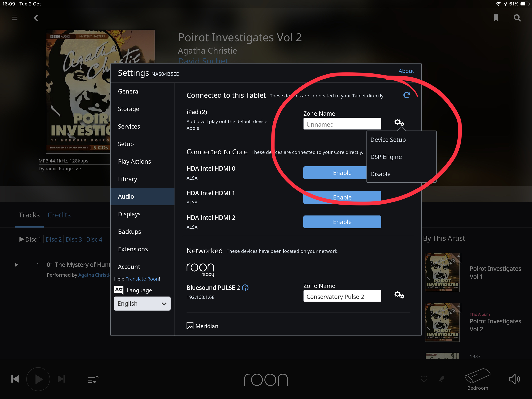Open Setup settings section
Image resolution: width=532 pixels, height=399 pixels.
point(142,144)
